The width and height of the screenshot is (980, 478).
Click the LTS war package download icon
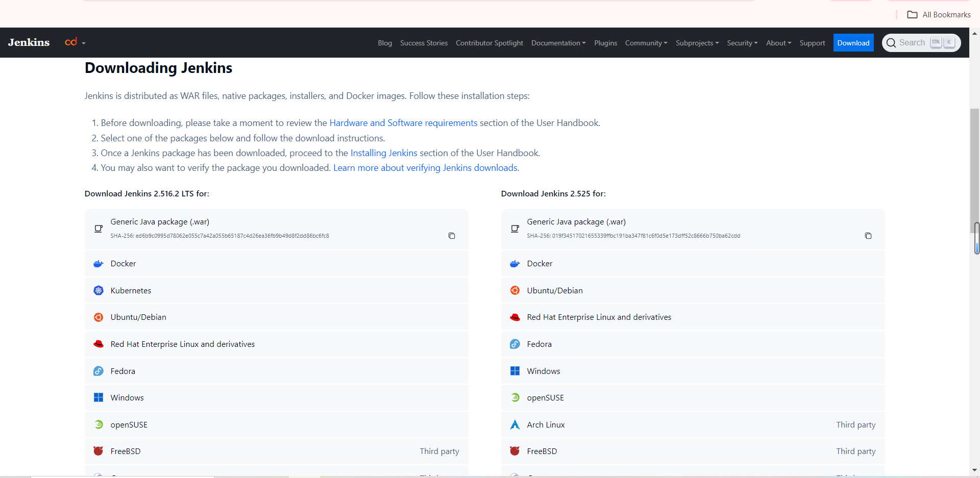tap(99, 229)
